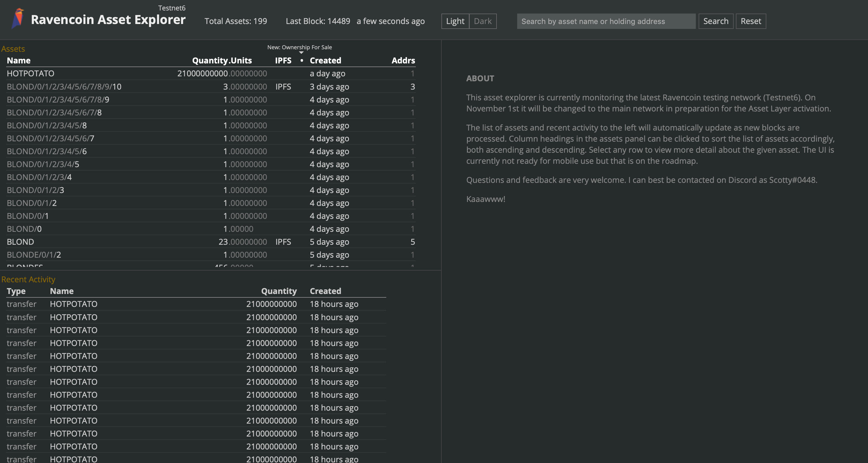Focus the asset name search field
Image resolution: width=868 pixels, height=463 pixels.
(x=606, y=21)
